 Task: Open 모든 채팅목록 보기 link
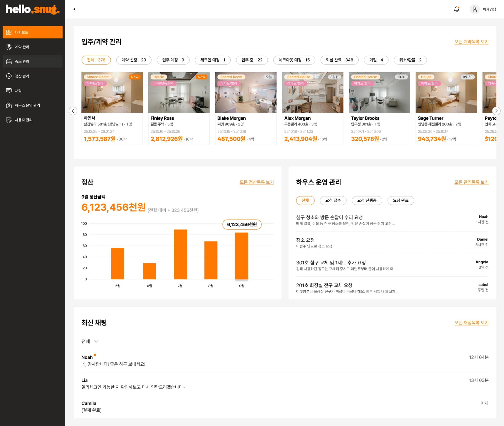(x=471, y=323)
